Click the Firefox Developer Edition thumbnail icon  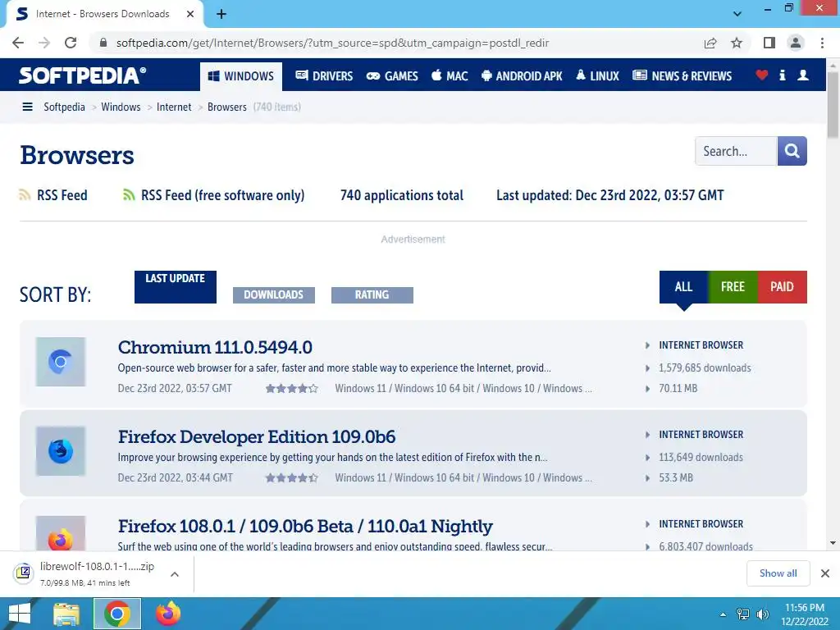point(61,451)
